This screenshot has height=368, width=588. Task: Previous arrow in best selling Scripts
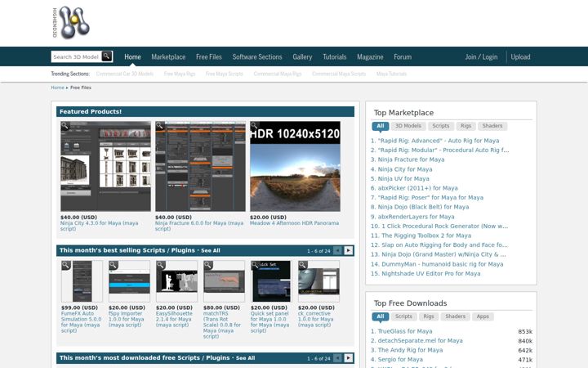[x=337, y=250]
